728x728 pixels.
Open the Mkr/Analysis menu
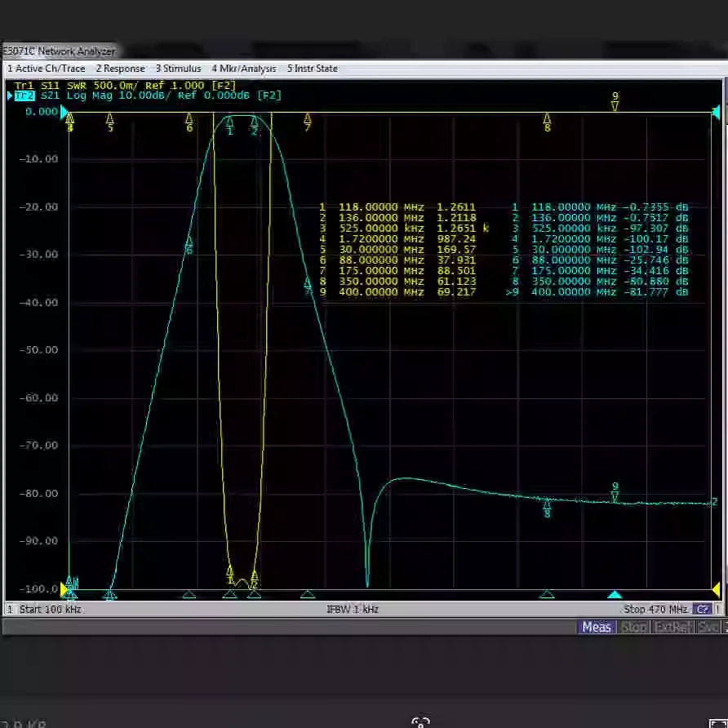tap(244, 69)
